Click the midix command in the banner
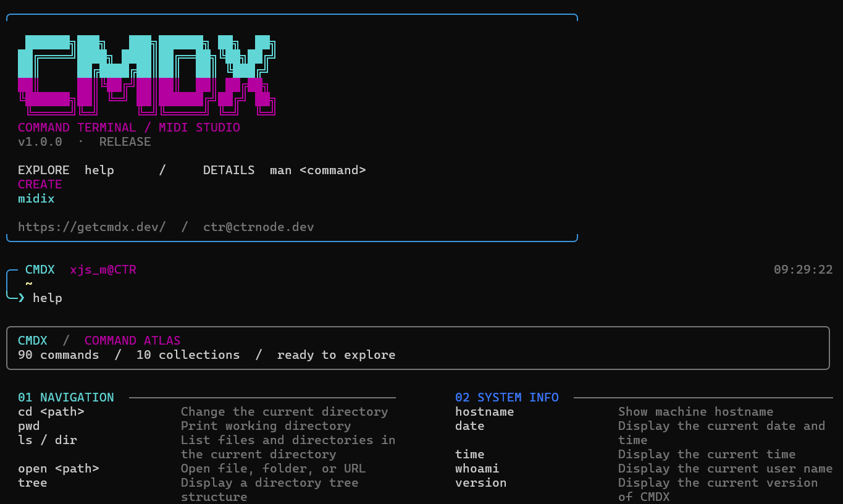Image resolution: width=843 pixels, height=504 pixels. 36,198
